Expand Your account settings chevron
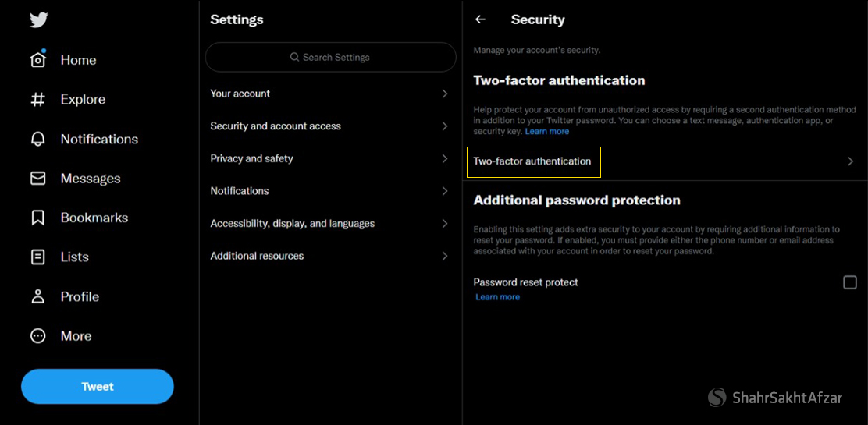The height and width of the screenshot is (425, 868). point(445,94)
